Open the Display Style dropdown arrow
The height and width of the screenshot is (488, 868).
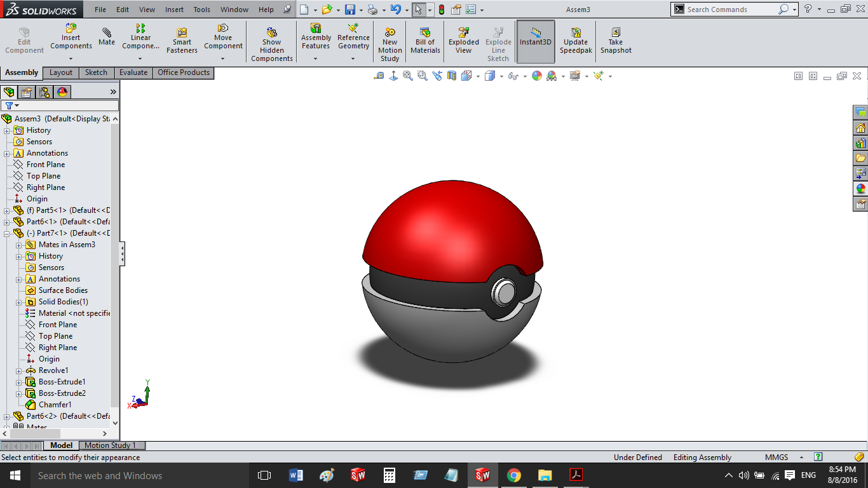click(x=501, y=76)
